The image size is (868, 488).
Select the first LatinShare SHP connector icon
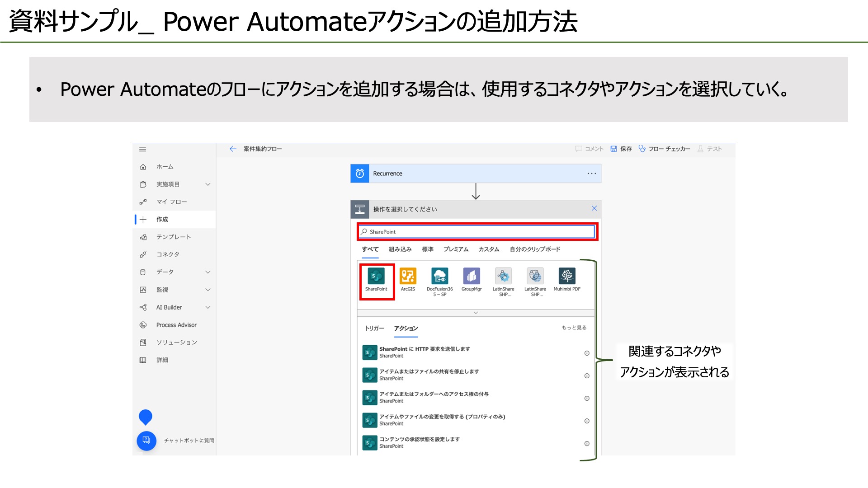[503, 276]
